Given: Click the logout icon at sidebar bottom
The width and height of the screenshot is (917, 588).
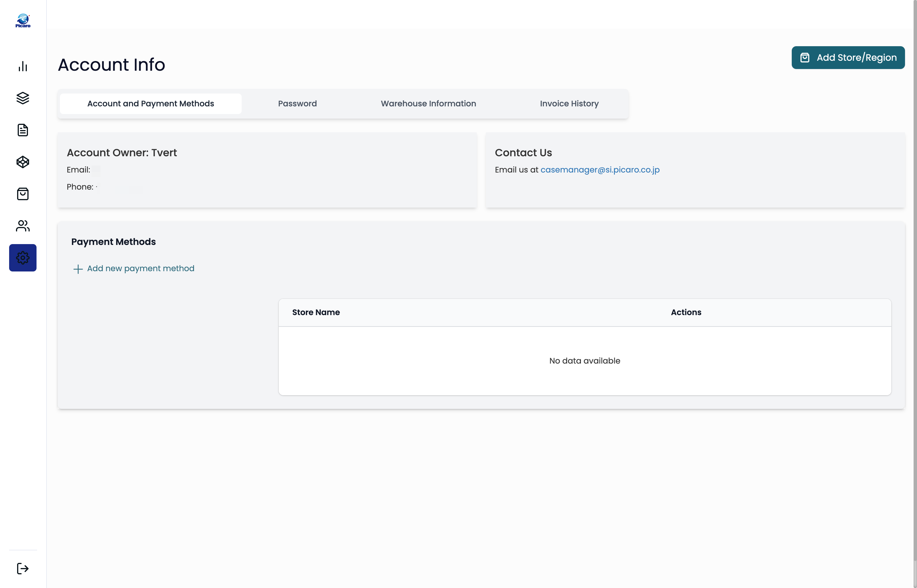Looking at the screenshot, I should pos(23,569).
